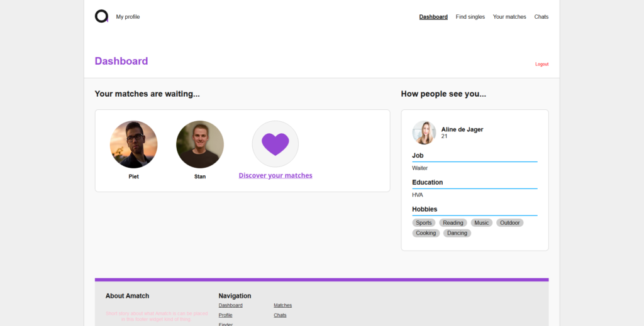Click Aline de Jager's avatar picture

point(424,133)
